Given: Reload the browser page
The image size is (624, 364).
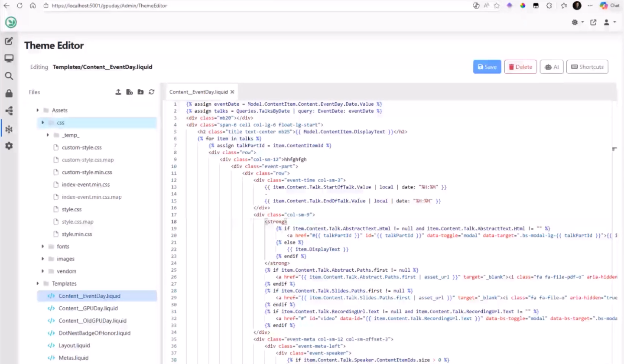Looking at the screenshot, I should click(x=19, y=6).
